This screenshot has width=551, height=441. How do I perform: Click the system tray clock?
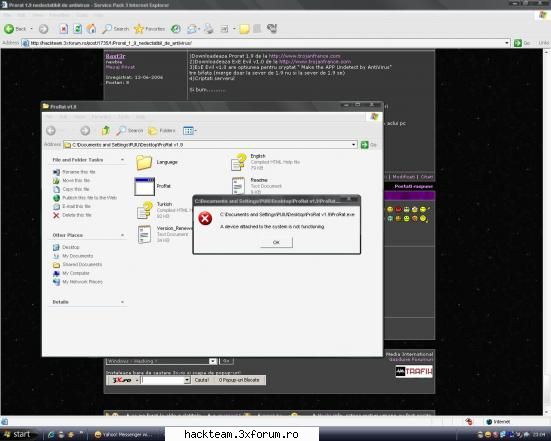tap(539, 435)
